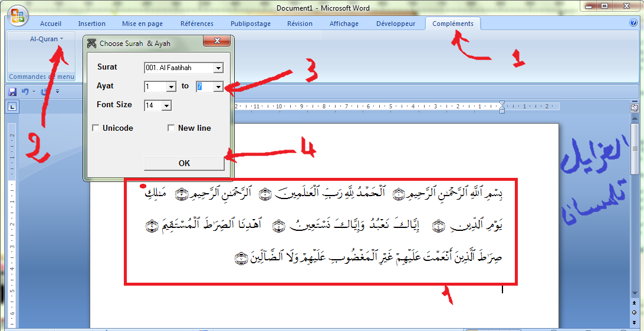Click the first line of Arabic verse text

[x=323, y=194]
